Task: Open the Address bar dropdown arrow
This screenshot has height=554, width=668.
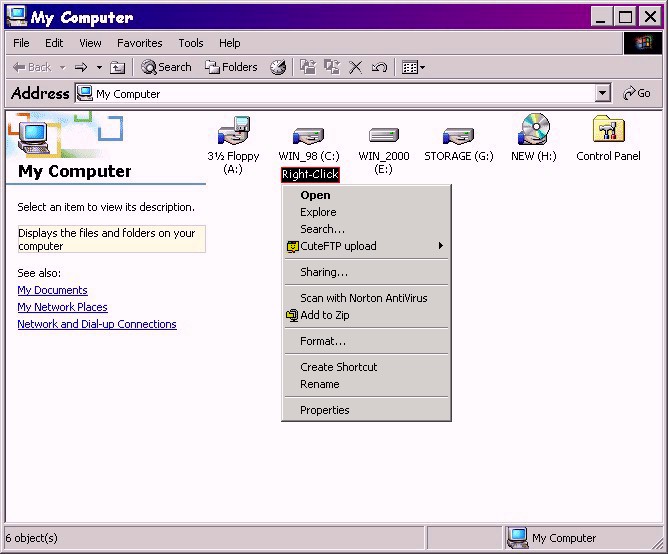Action: point(602,93)
